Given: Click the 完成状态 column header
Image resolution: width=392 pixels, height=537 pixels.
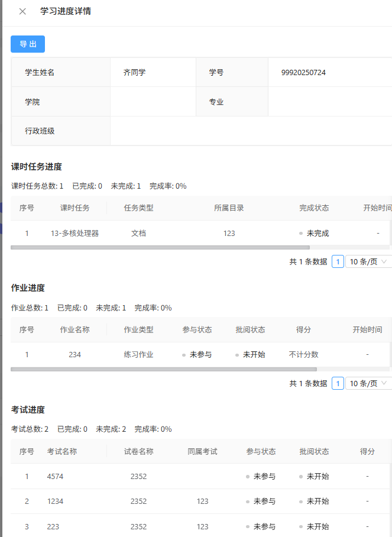Looking at the screenshot, I should point(314,208).
